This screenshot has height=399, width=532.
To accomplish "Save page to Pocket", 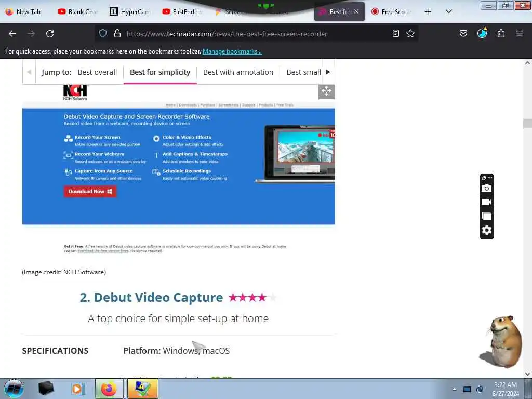I will tap(463, 33).
